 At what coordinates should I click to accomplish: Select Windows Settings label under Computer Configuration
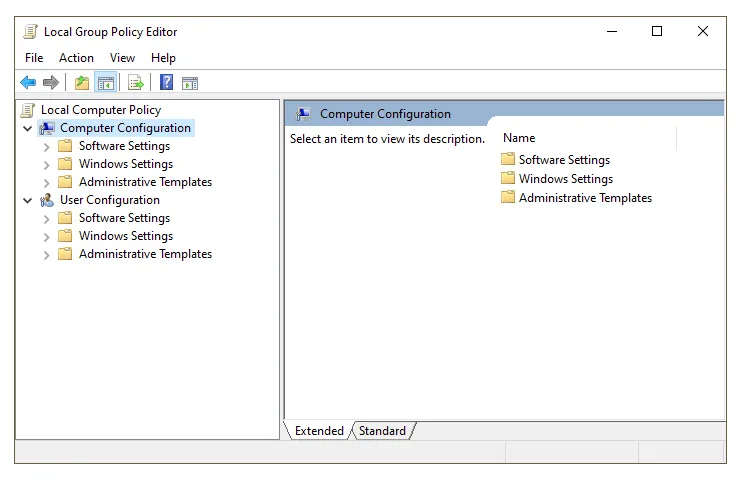(126, 164)
